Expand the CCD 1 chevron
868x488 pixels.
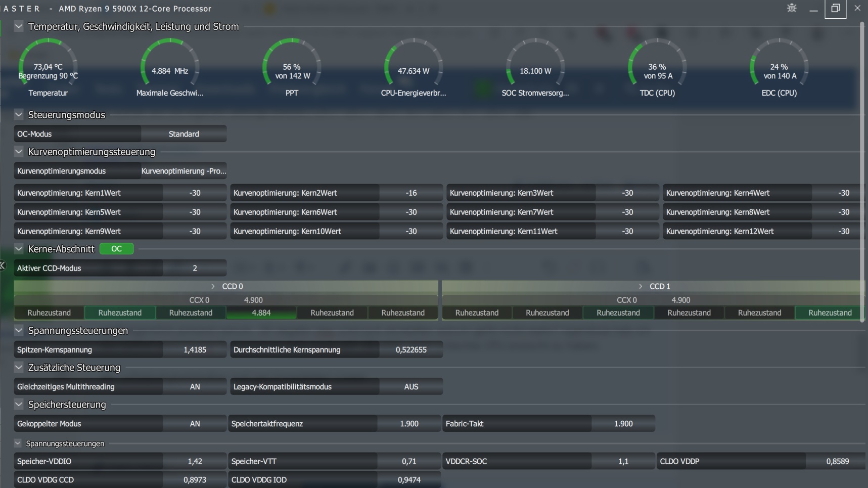(x=641, y=286)
